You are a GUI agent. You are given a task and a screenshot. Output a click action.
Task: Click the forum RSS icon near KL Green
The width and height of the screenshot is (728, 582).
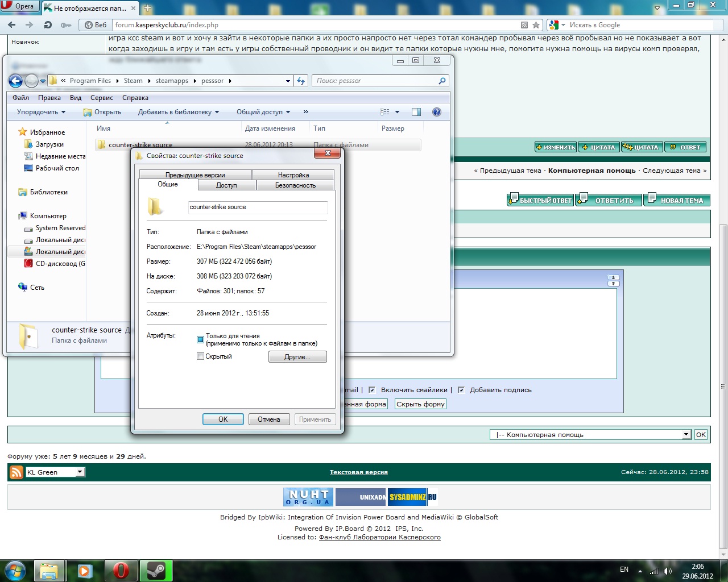[x=16, y=472]
